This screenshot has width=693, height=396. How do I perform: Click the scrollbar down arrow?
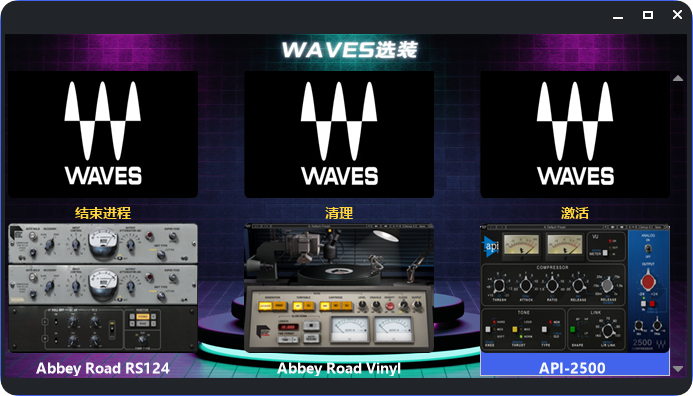[678, 369]
